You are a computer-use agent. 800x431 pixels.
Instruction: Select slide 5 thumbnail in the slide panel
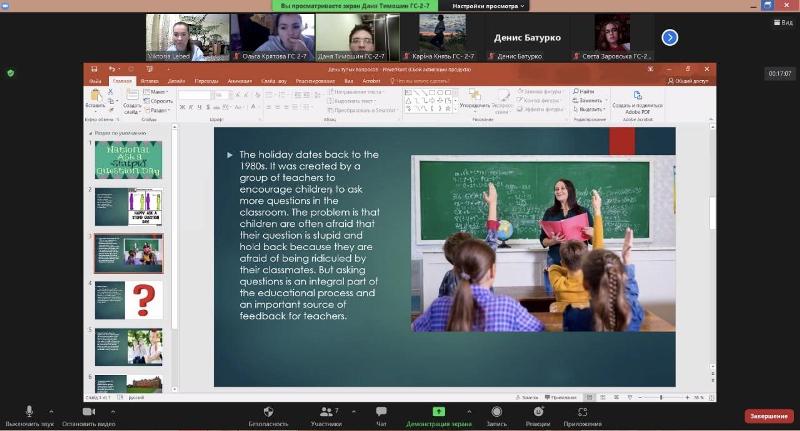(x=129, y=347)
